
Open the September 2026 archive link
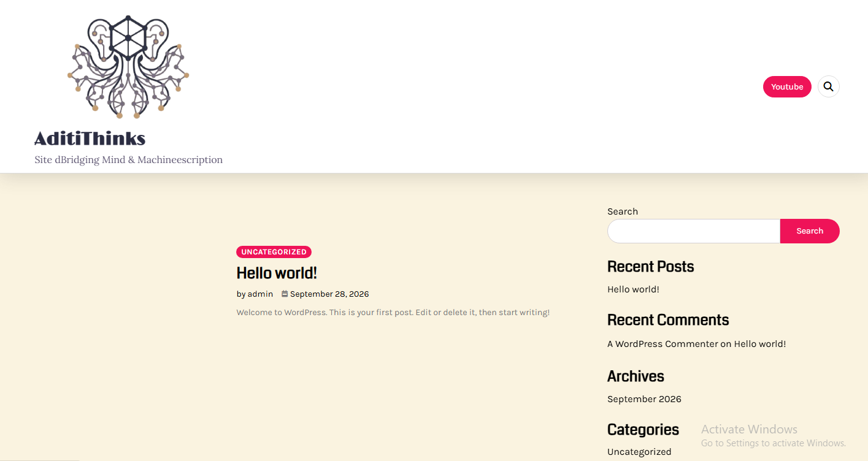(x=644, y=399)
